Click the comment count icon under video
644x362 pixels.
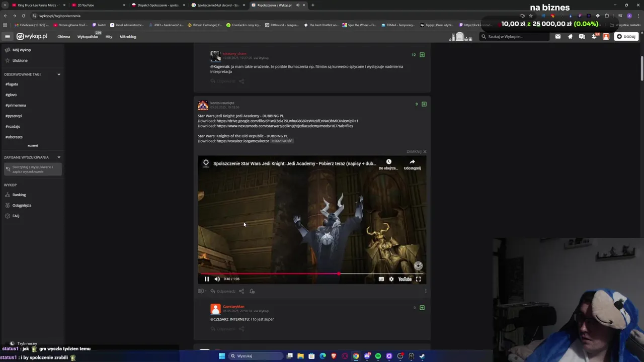(x=202, y=291)
